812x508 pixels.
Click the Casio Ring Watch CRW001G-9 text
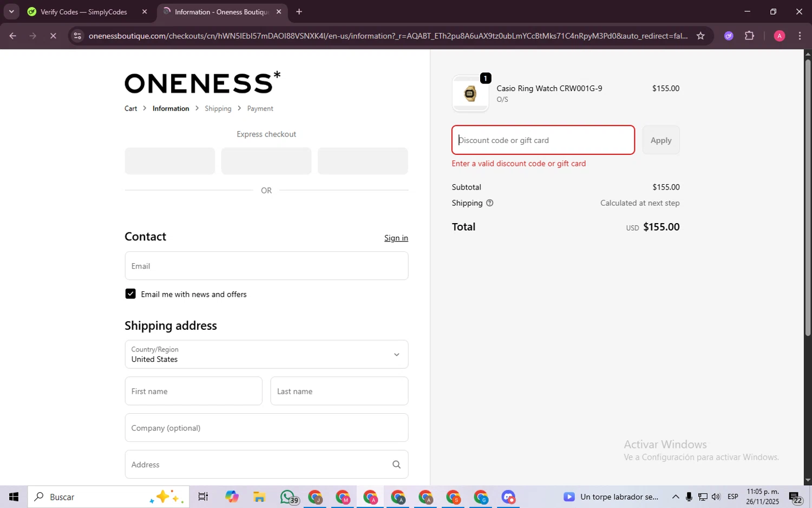(549, 88)
